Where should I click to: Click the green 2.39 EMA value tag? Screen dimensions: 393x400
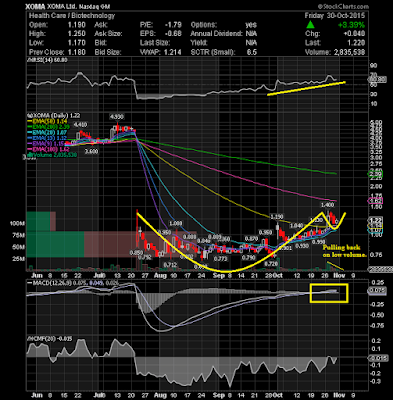[x=375, y=174]
